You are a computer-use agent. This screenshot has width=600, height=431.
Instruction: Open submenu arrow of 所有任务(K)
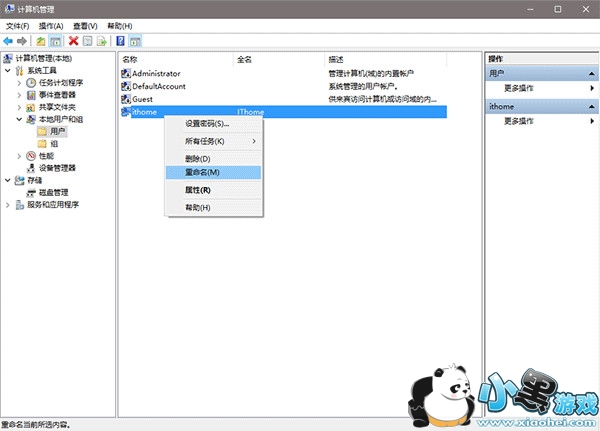coord(254,141)
